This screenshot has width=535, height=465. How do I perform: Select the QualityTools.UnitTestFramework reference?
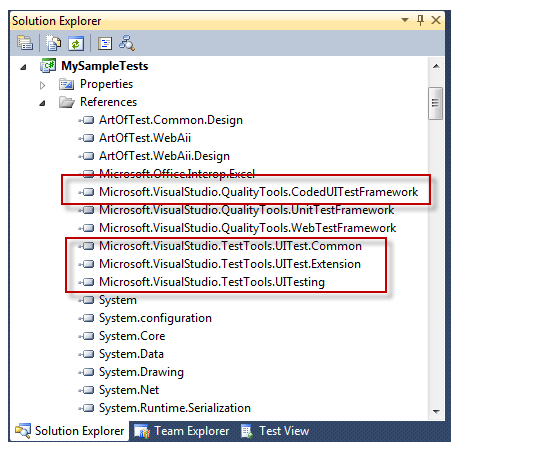(246, 210)
